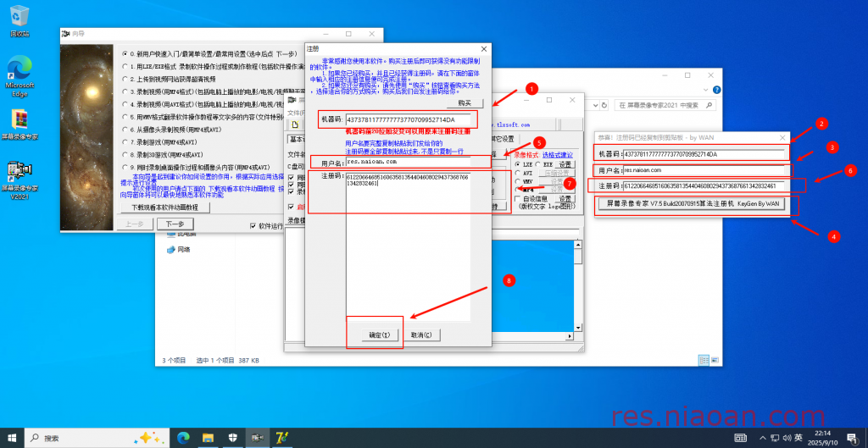868x448 pixels.
Task: Open the touch keyboard tray icon
Action: [x=740, y=438]
